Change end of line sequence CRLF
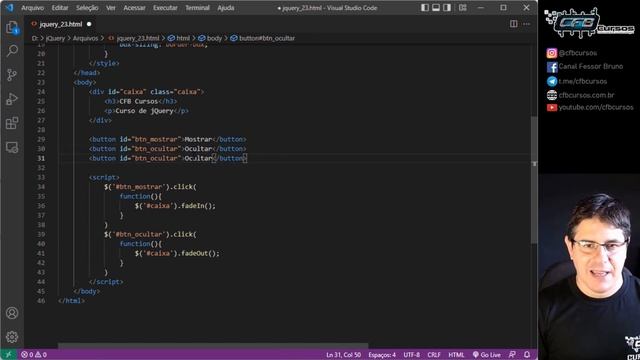The height and width of the screenshot is (360, 640). click(434, 355)
